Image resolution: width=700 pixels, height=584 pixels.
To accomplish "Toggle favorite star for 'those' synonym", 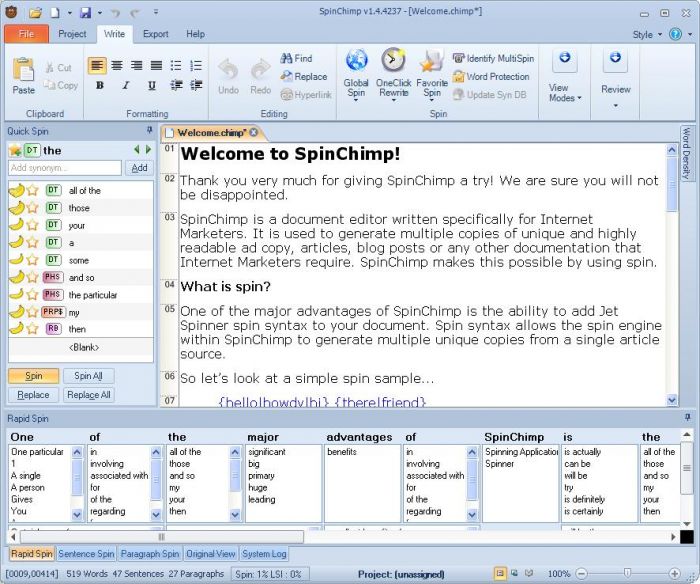I will point(32,208).
